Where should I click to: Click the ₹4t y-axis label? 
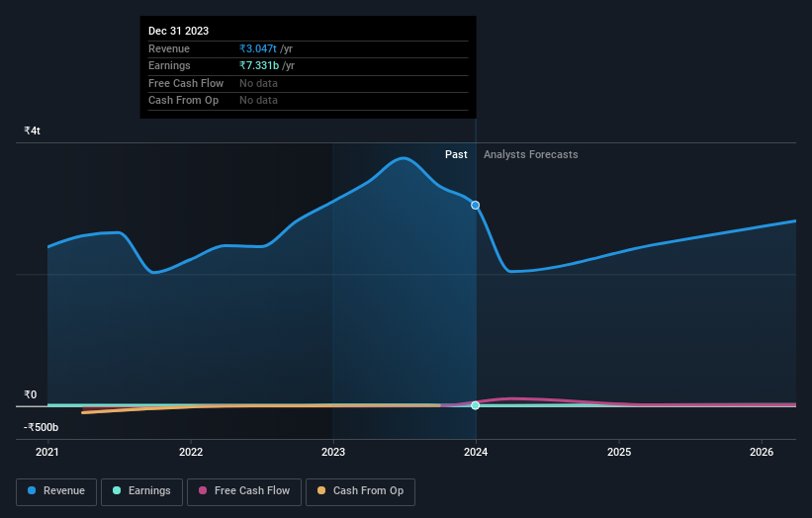32,130
